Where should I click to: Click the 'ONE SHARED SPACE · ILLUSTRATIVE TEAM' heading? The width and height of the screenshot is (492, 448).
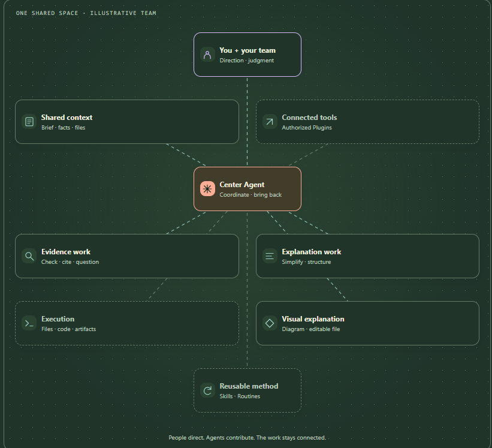pyautogui.click(x=86, y=13)
